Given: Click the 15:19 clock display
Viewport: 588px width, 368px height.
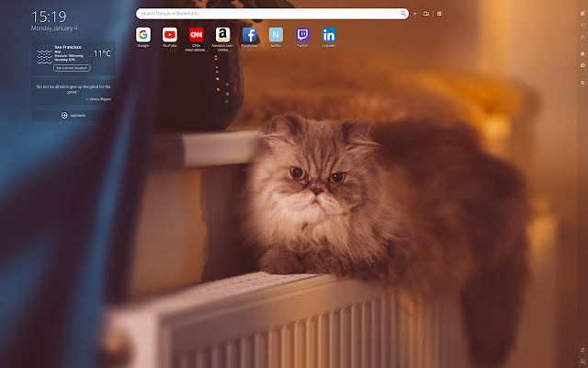Looking at the screenshot, I should pyautogui.click(x=49, y=17).
